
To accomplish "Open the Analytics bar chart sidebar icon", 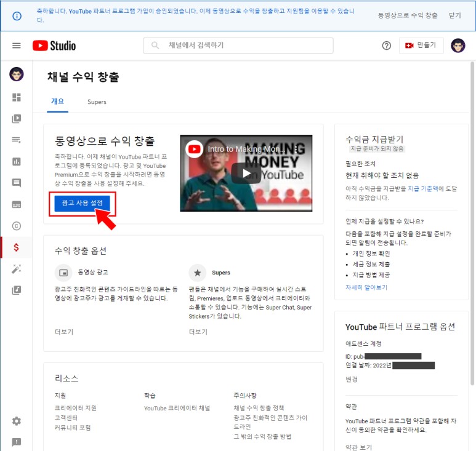I will (x=17, y=161).
